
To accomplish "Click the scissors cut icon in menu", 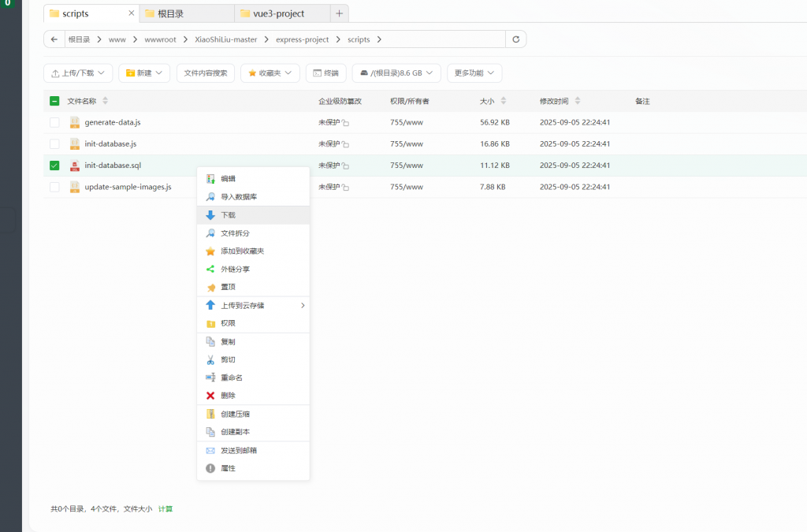I will coord(210,359).
